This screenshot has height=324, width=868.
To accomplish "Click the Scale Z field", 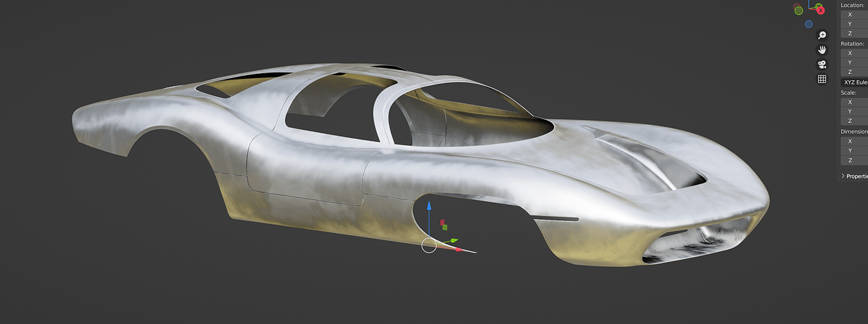I will (x=854, y=120).
